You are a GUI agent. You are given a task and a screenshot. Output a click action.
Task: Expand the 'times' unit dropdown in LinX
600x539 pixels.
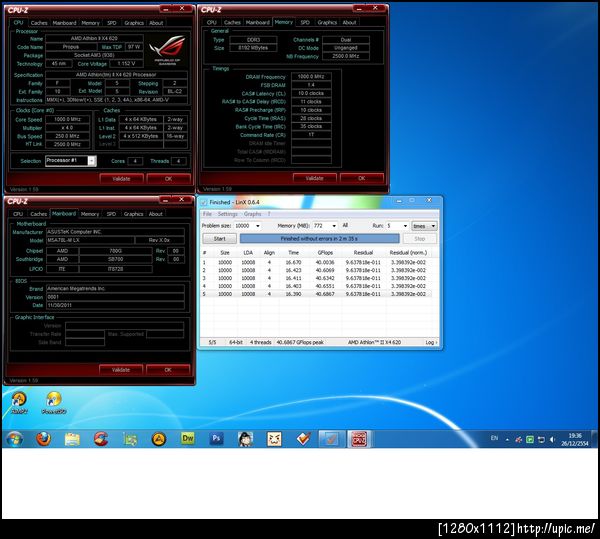coord(424,226)
